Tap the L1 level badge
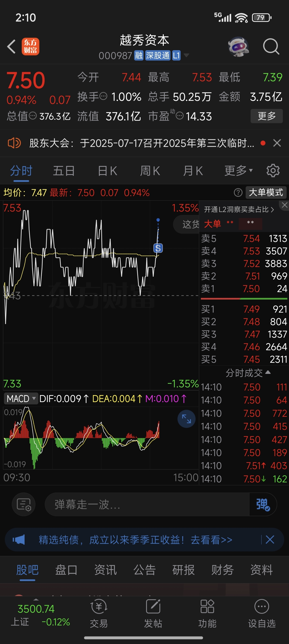 tap(176, 55)
